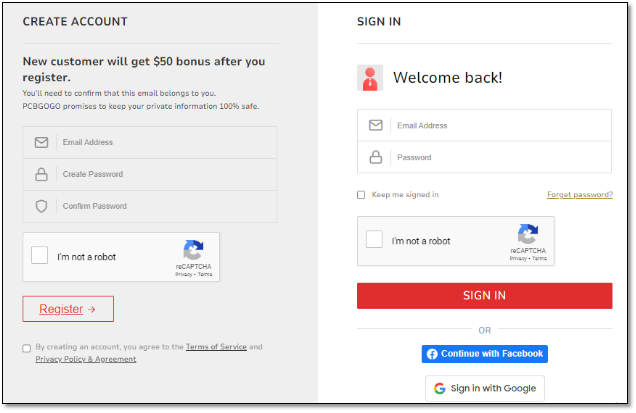Click the envelope icon in Create Account form
636x413 pixels.
41,142
